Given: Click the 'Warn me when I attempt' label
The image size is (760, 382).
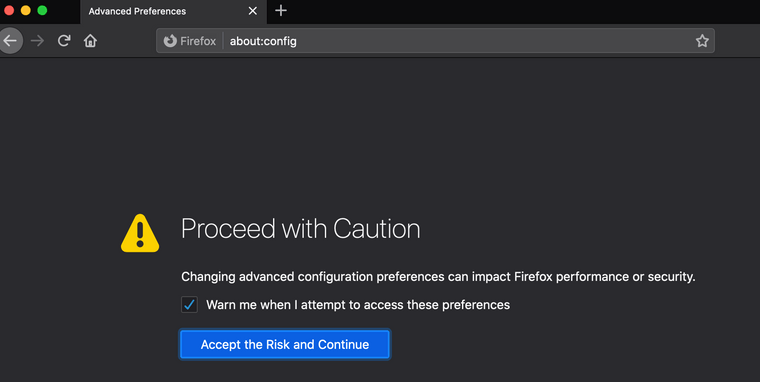Looking at the screenshot, I should click(358, 305).
